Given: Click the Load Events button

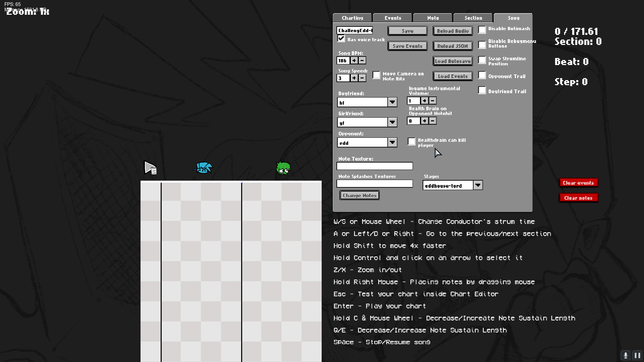Looking at the screenshot, I should point(453,76).
